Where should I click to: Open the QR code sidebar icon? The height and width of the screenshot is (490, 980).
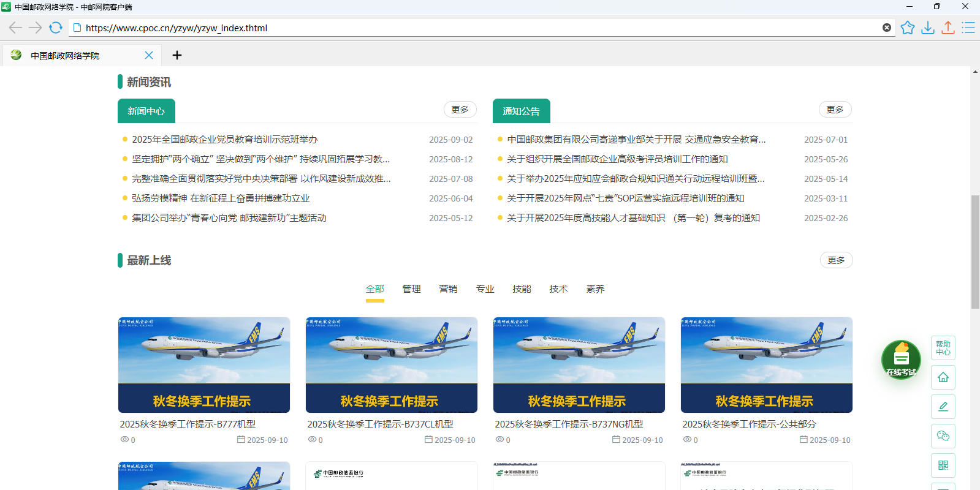(x=943, y=466)
